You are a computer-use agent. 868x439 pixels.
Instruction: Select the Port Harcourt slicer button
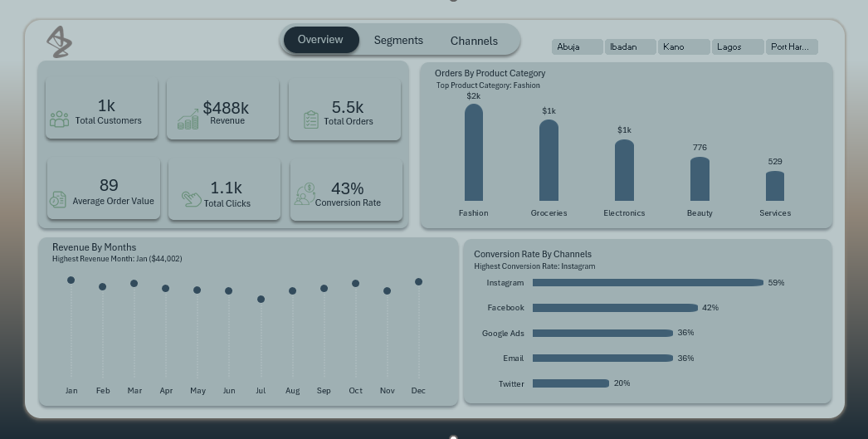click(791, 47)
